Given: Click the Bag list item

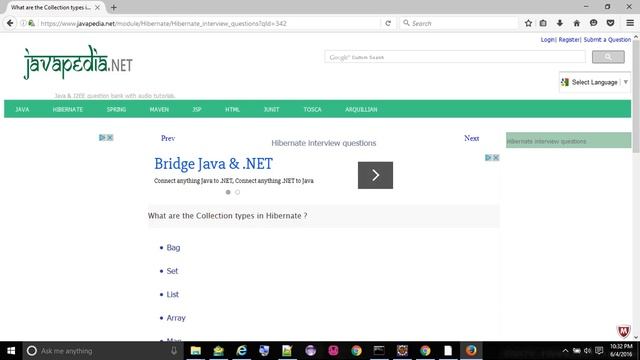Looking at the screenshot, I should (x=173, y=247).
